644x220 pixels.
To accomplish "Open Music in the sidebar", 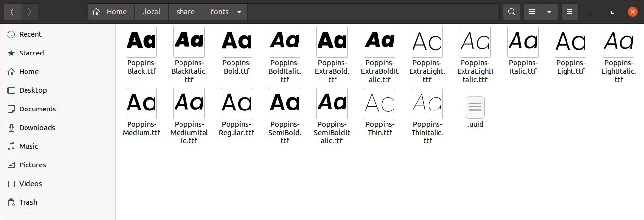I will 58,146.
